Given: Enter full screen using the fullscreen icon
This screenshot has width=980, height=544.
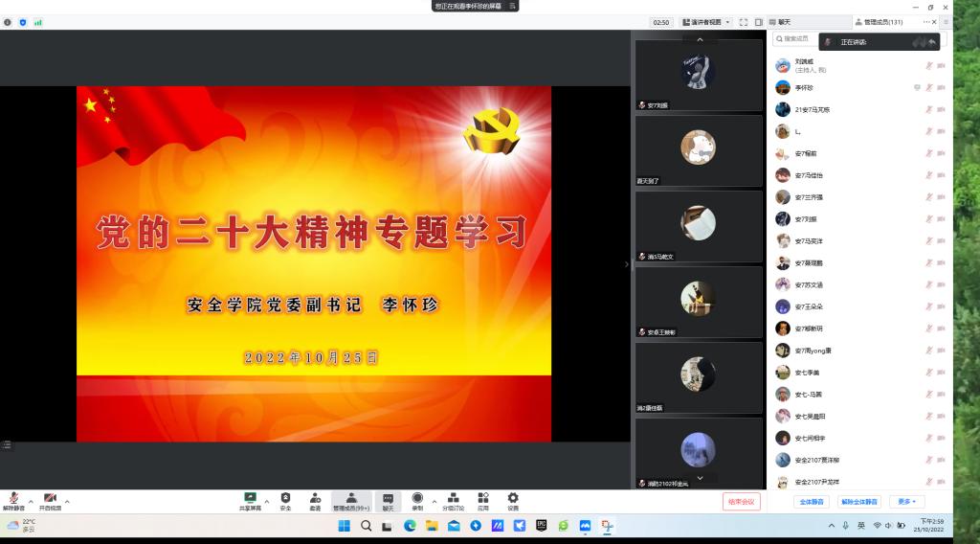Looking at the screenshot, I should [744, 22].
